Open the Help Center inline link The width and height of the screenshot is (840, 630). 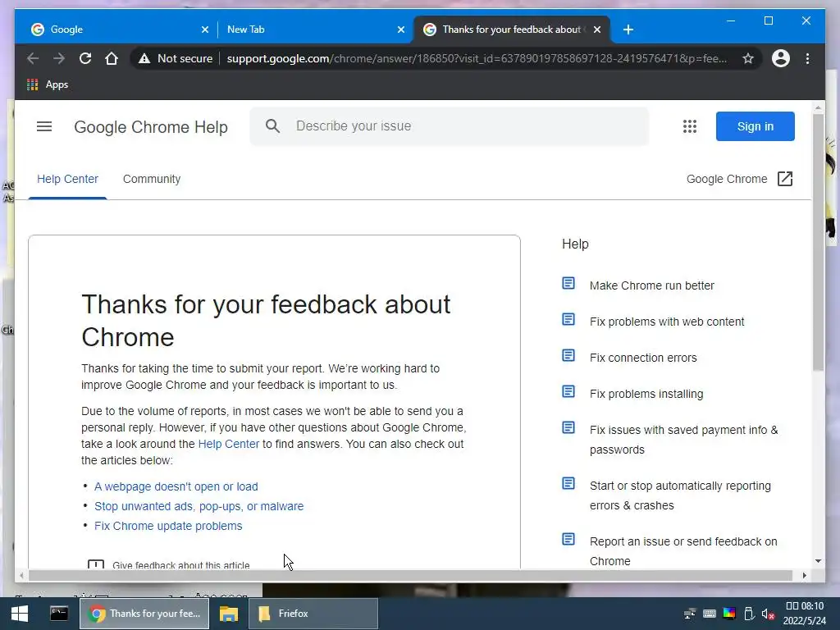pyautogui.click(x=229, y=444)
